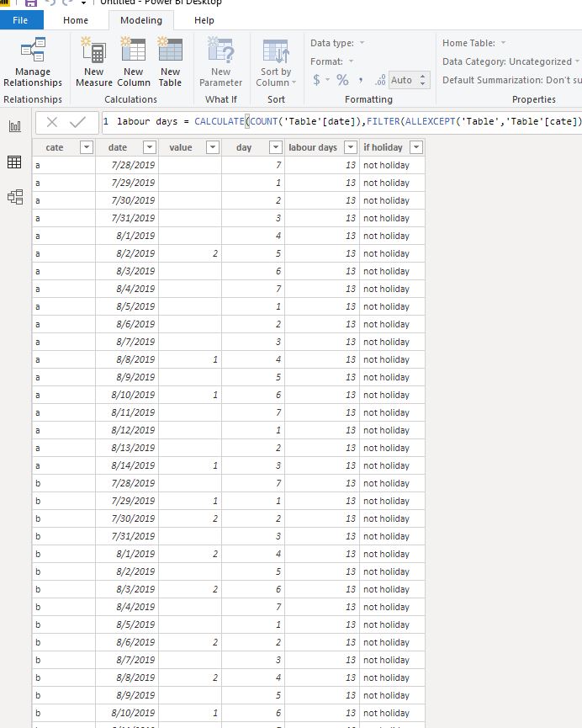Select the Modeling ribbon tab
This screenshot has height=728, width=582.
(141, 20)
